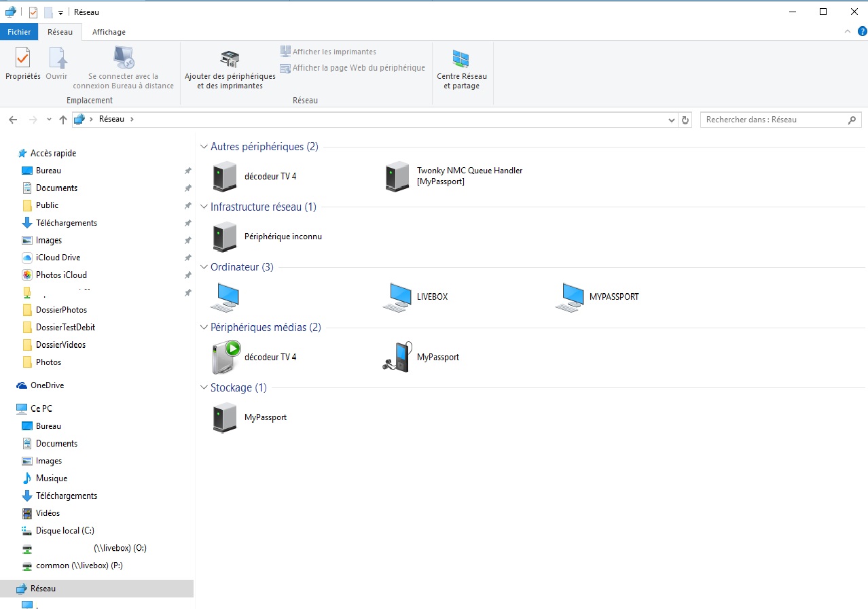The width and height of the screenshot is (868, 609).
Task: Open the address bar history dropdown
Action: [672, 120]
